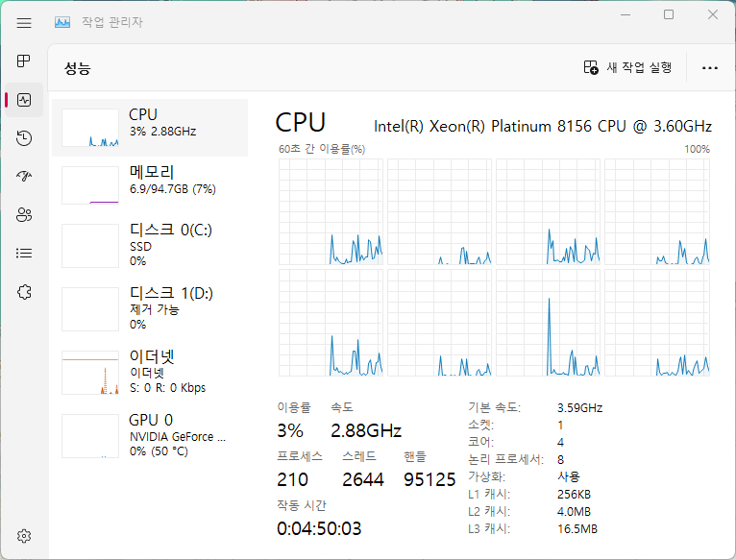Screen dimensions: 736x560
Task: Select the 메모리 performance item
Action: tap(150, 185)
